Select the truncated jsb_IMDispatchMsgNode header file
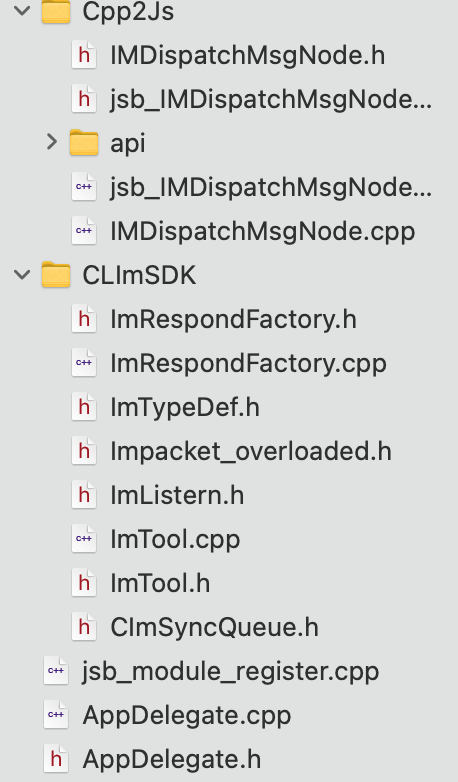Screen dimensions: 458x782 point(271,99)
